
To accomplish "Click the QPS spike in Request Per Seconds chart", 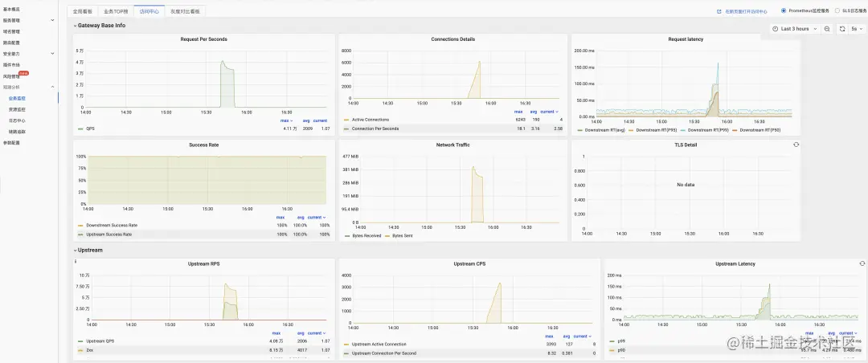I will pos(227,84).
